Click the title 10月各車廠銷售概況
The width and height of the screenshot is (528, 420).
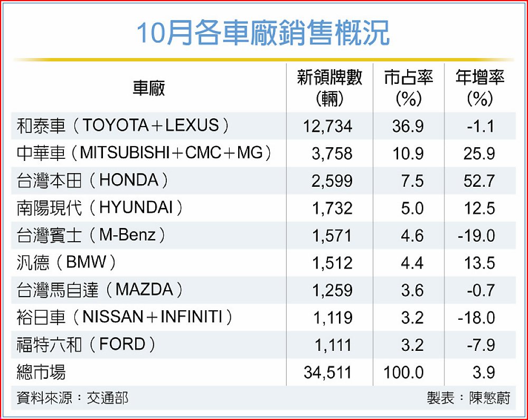coord(263,34)
